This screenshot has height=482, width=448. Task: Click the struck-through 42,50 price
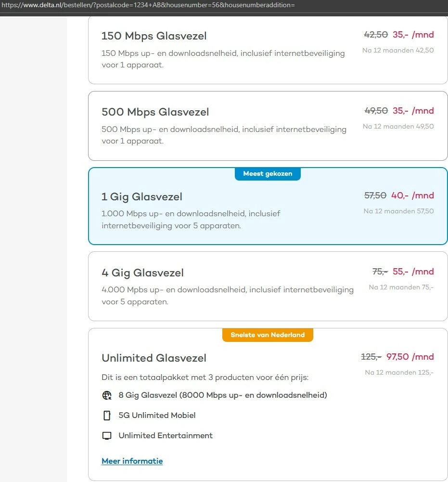(375, 35)
